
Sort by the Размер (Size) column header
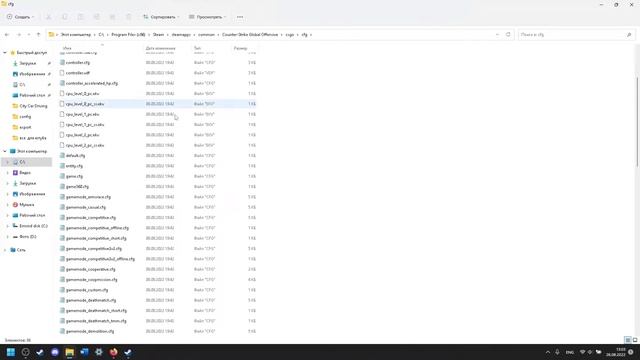240,48
